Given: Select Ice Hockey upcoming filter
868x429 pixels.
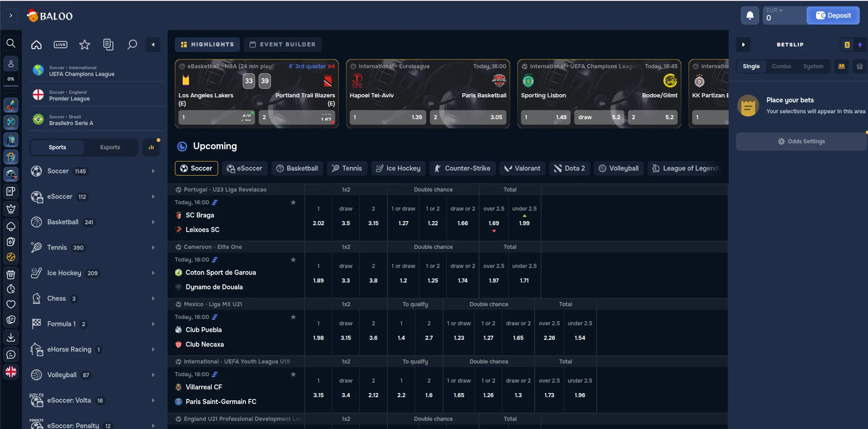Looking at the screenshot, I should pyautogui.click(x=398, y=168).
